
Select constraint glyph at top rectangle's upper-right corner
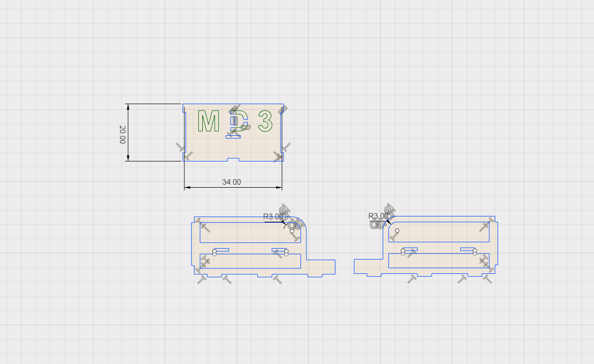[x=282, y=110]
